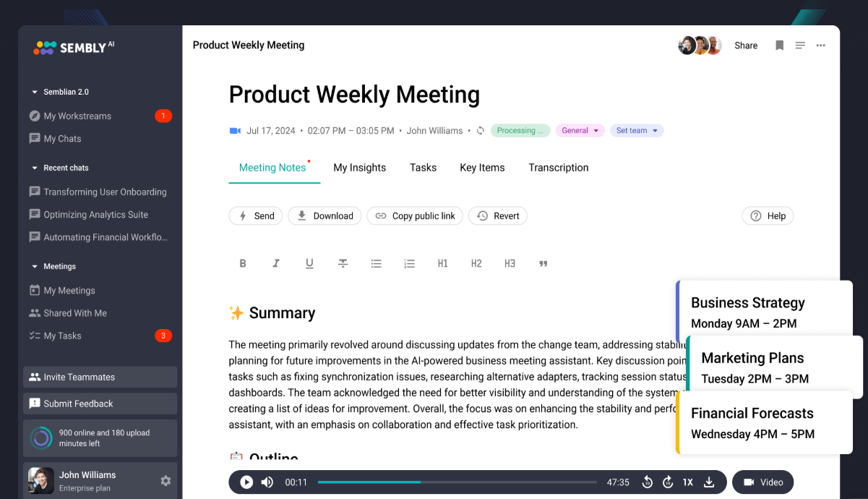Open settings gear next to John Williams
Image resolution: width=868 pixels, height=499 pixels.
[166, 480]
